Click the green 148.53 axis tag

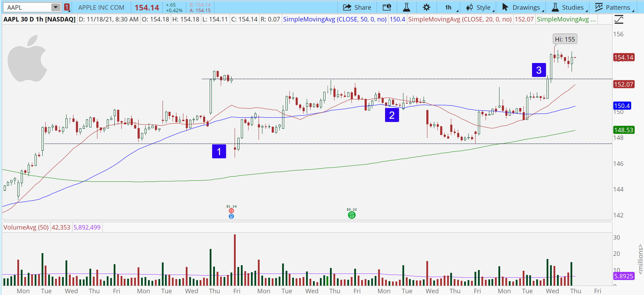click(x=624, y=130)
